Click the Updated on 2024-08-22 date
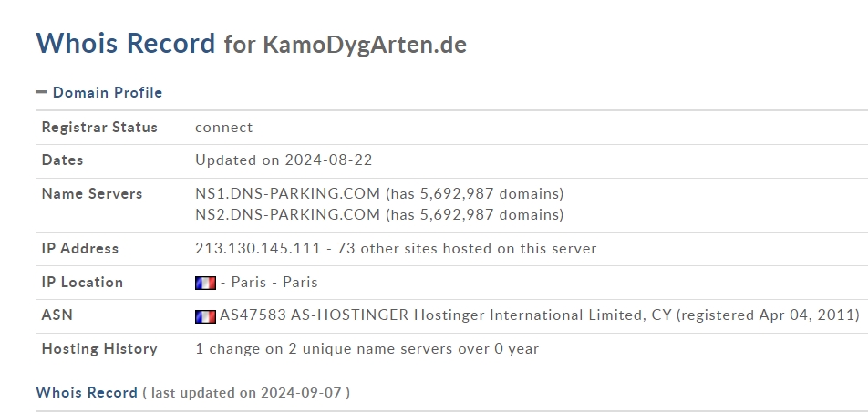 (x=284, y=160)
